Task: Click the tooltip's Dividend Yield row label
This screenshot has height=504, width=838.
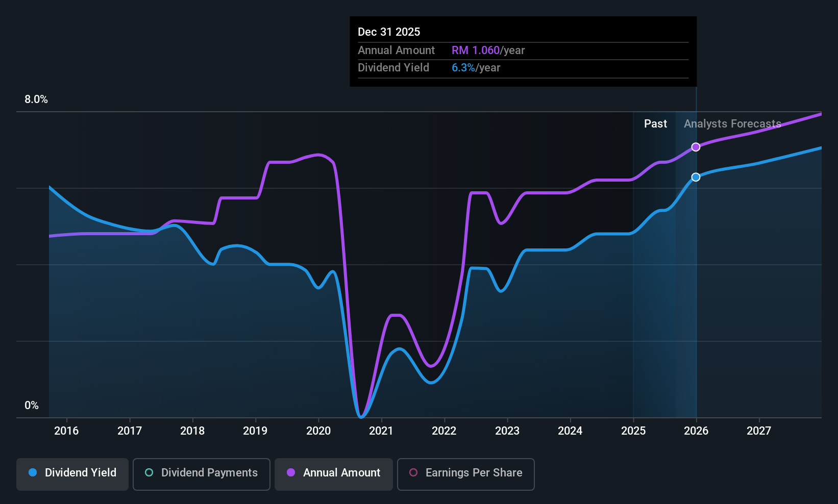Action: click(393, 68)
